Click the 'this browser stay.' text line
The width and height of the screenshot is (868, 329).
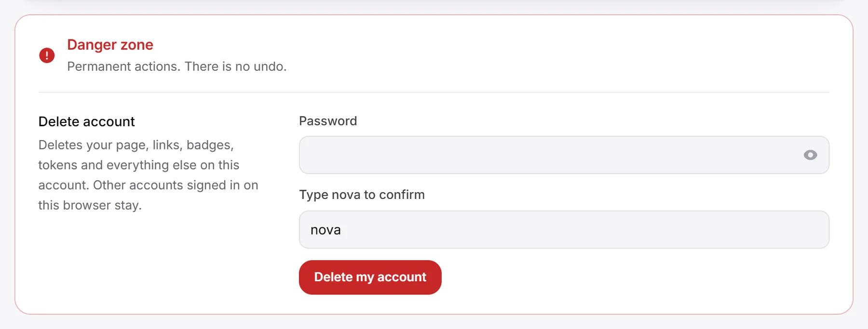point(90,205)
